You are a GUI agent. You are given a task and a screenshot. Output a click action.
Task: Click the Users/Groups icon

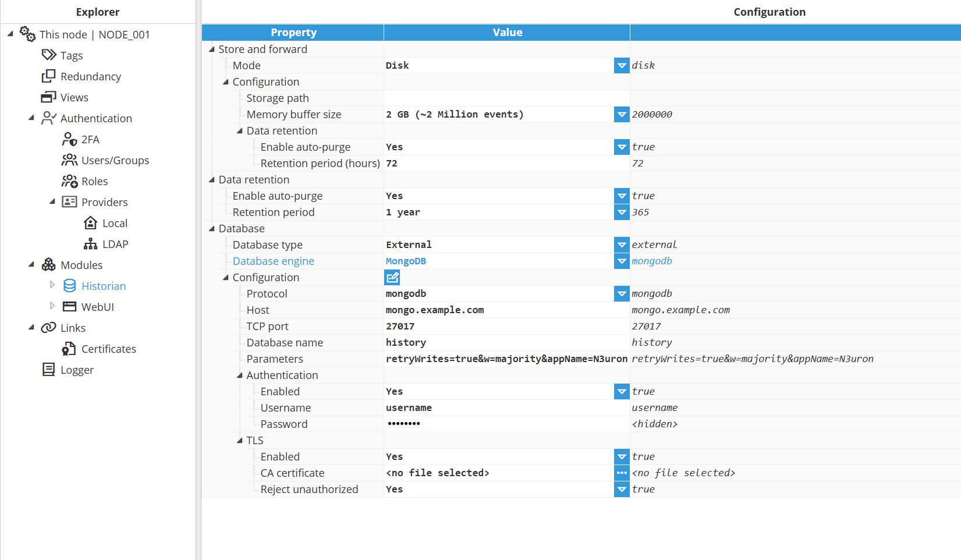(69, 160)
